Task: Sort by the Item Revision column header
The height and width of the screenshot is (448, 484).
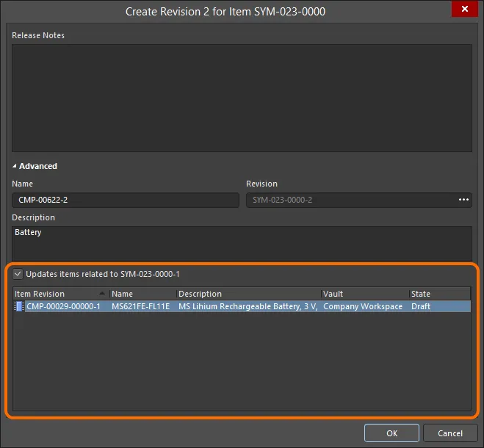Action: coord(61,294)
